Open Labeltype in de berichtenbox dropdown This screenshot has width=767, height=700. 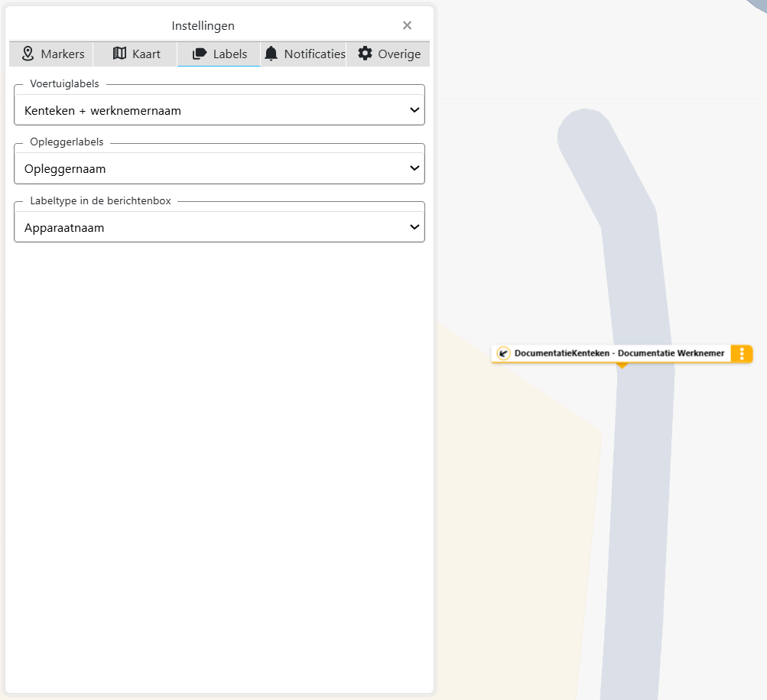[x=219, y=227]
